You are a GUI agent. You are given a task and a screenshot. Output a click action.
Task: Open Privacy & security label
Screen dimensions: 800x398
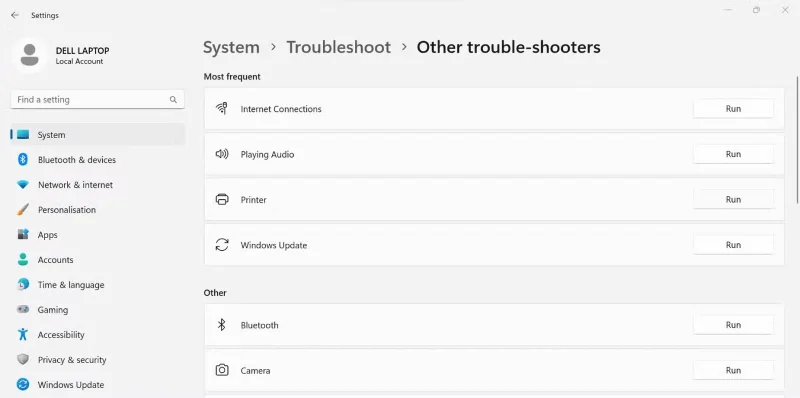[x=72, y=360]
